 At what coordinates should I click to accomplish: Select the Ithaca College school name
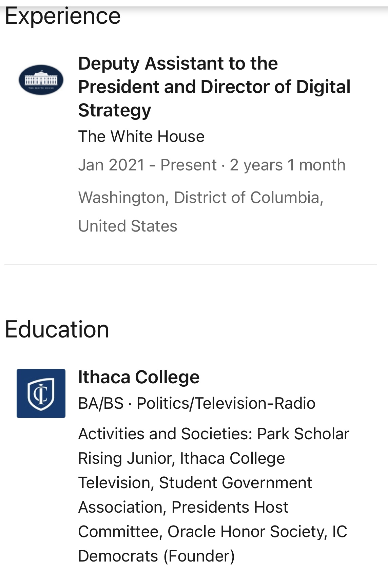[x=139, y=377]
